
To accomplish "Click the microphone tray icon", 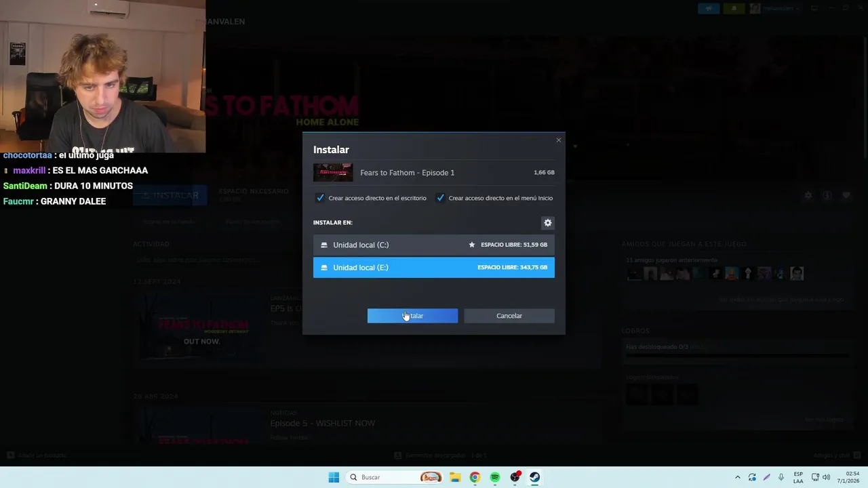I will pyautogui.click(x=781, y=477).
